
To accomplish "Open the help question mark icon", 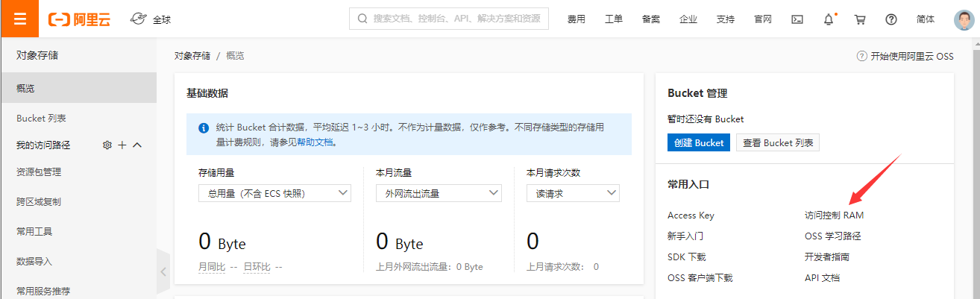I will (x=891, y=19).
